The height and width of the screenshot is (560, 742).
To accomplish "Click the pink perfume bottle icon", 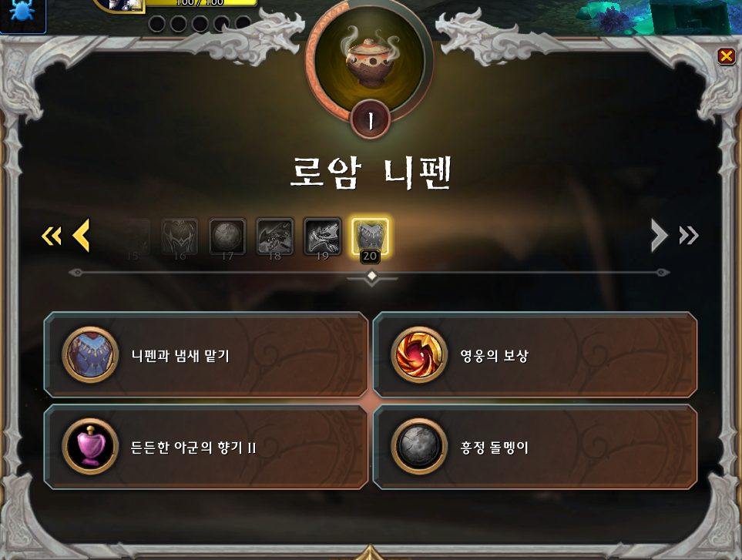I will click(x=90, y=447).
